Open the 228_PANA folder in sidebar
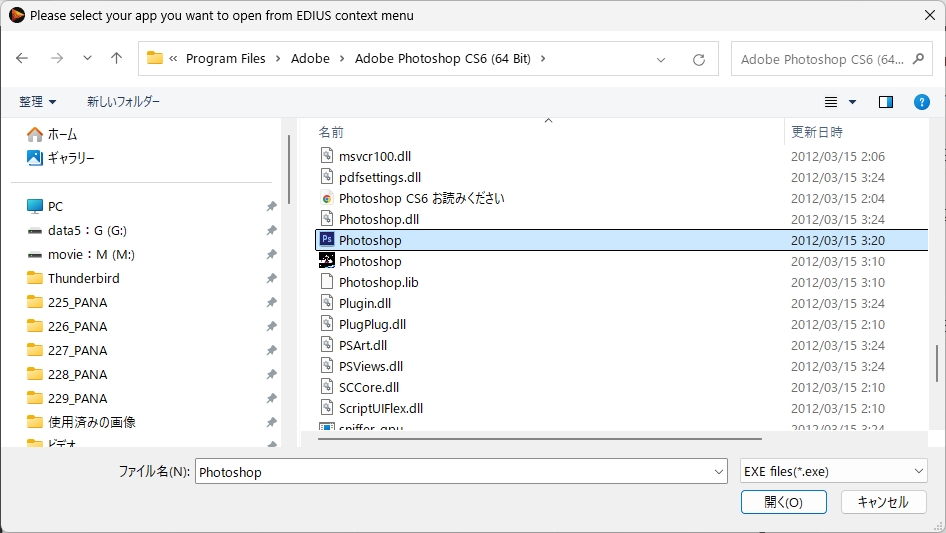 pyautogui.click(x=77, y=374)
